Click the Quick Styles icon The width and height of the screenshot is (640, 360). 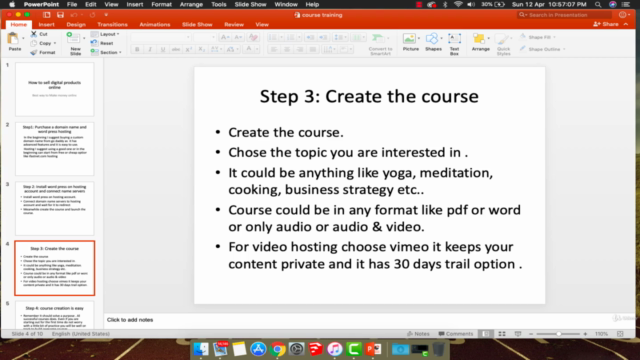[x=502, y=39]
